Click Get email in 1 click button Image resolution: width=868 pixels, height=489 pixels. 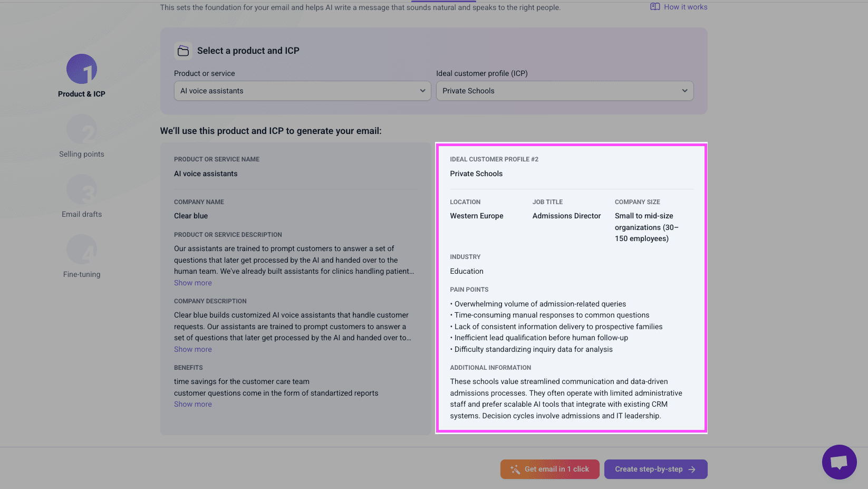(549, 469)
